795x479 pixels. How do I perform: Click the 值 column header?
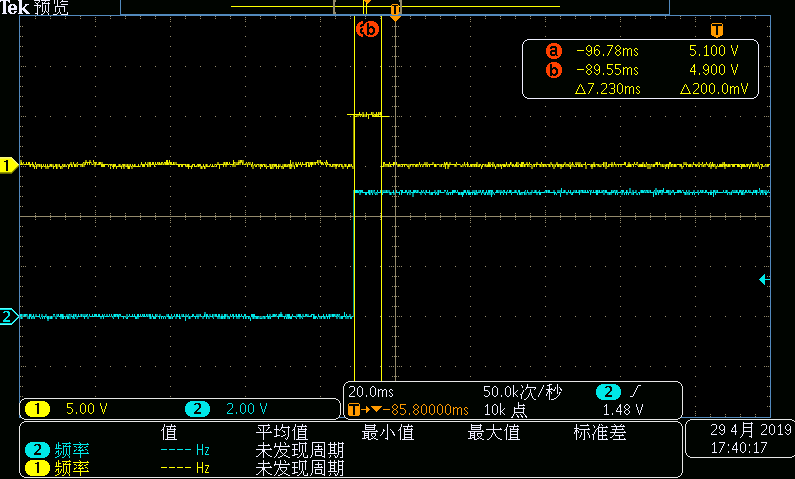[169, 432]
